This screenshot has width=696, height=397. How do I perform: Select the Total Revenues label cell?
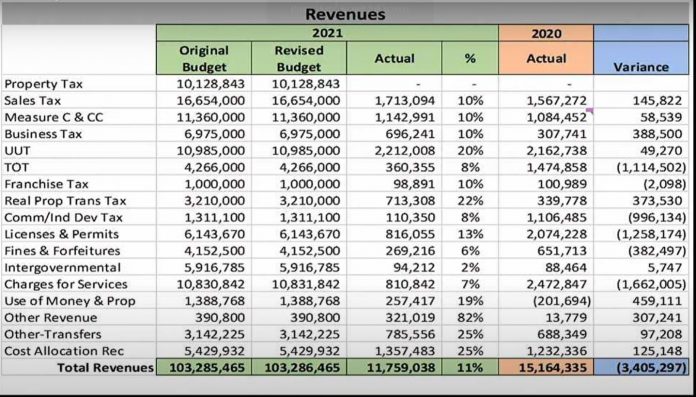105,368
